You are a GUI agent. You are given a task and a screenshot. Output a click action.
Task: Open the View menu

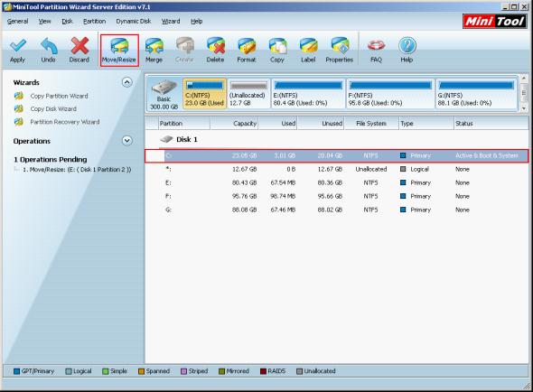(44, 22)
